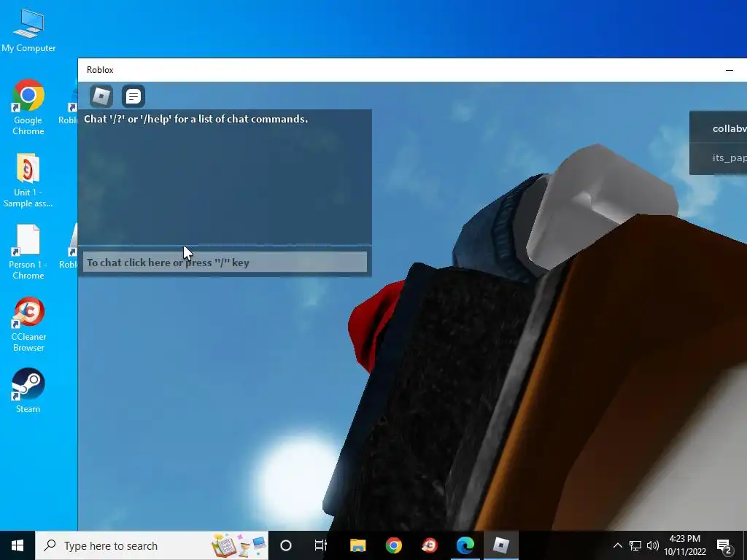Launch Steam from the desktop
This screenshot has height=560, width=747.
coord(28,391)
